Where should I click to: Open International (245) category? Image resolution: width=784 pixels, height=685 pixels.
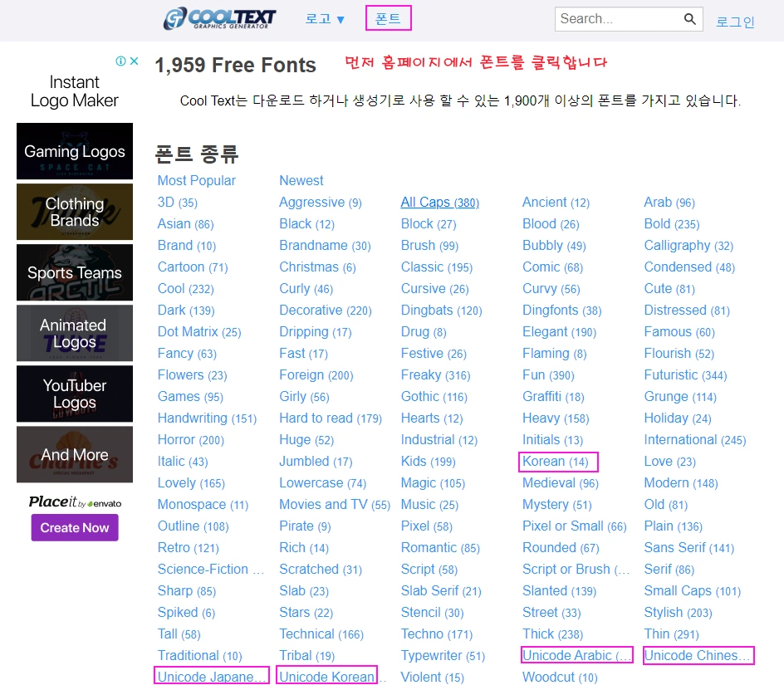coord(695,440)
